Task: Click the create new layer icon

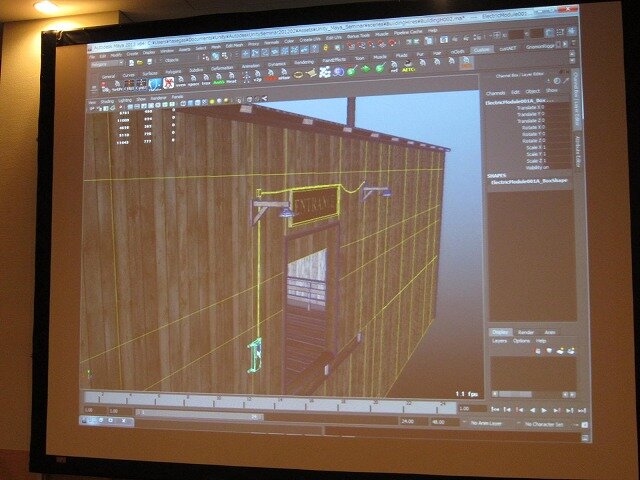Action: tap(560, 351)
